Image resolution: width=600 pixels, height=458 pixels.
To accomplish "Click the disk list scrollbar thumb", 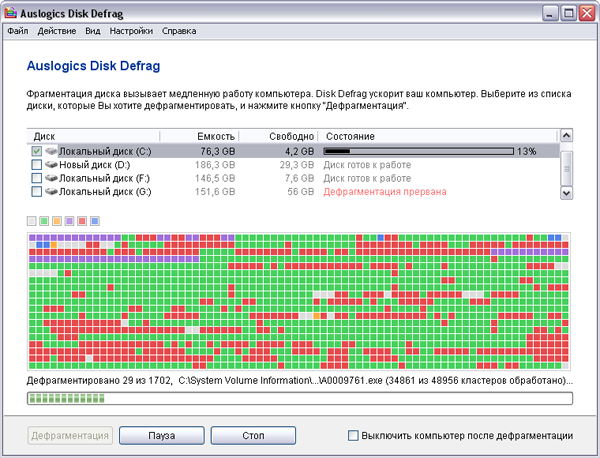I will point(566,168).
